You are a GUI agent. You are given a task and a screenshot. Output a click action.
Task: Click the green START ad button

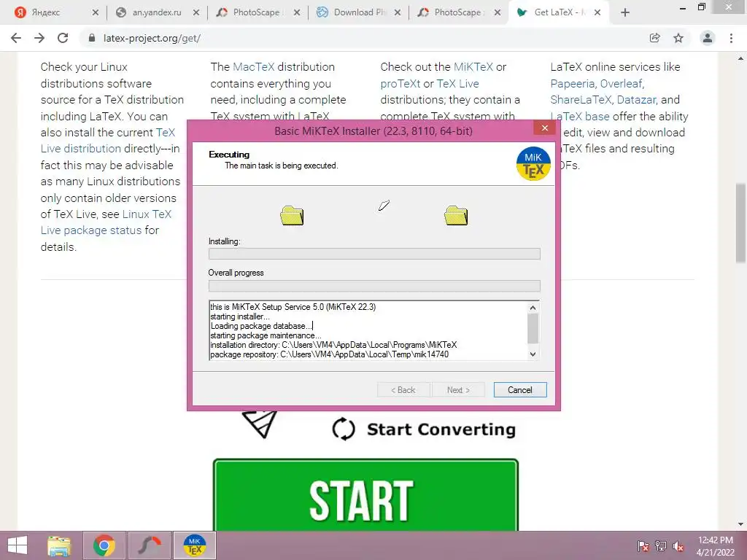click(x=365, y=495)
